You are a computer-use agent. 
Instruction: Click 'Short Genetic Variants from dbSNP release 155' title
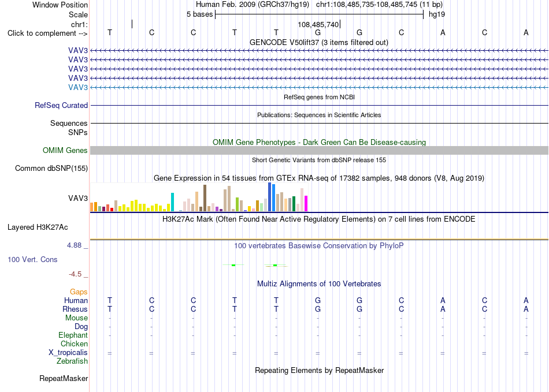pos(319,160)
